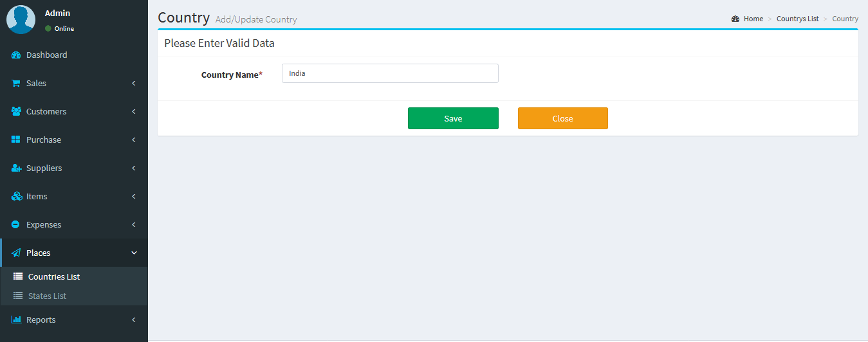The height and width of the screenshot is (342, 868).
Task: Click the Places paper plane icon
Action: tap(16, 253)
